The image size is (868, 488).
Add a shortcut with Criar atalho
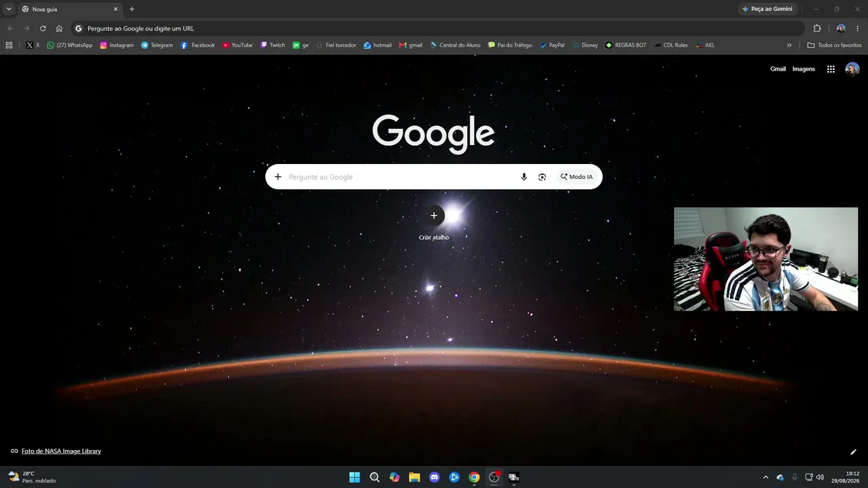[434, 223]
